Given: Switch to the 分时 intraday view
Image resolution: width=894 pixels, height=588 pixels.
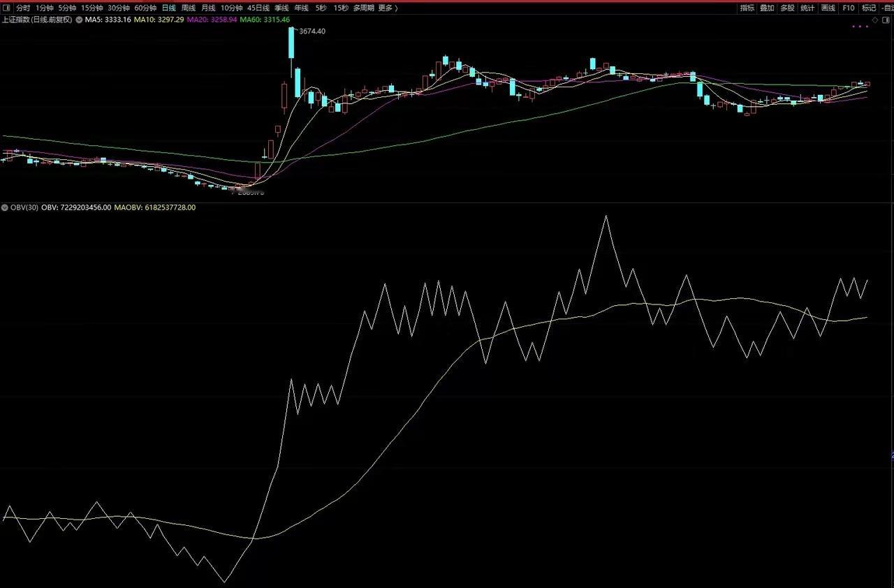Looking at the screenshot, I should [23, 8].
